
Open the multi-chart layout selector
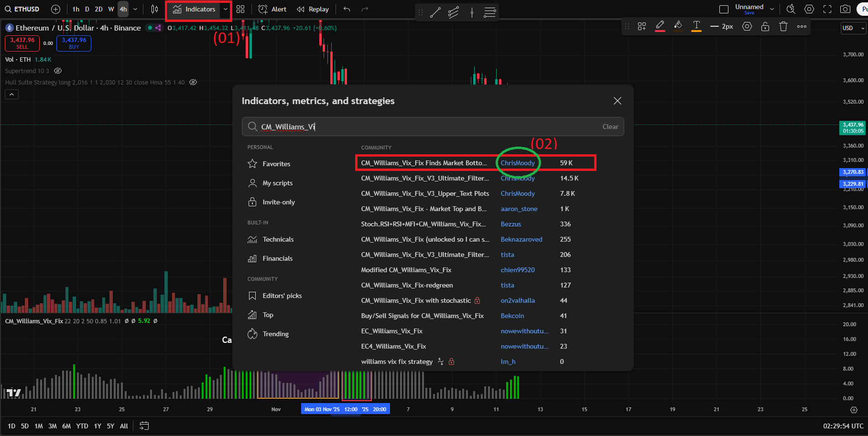click(240, 9)
